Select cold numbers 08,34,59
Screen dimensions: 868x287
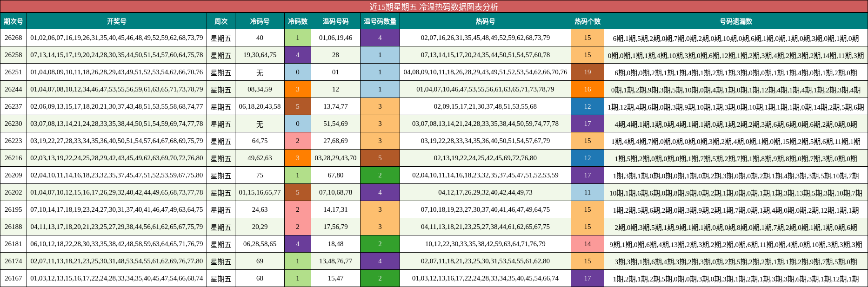260,89
